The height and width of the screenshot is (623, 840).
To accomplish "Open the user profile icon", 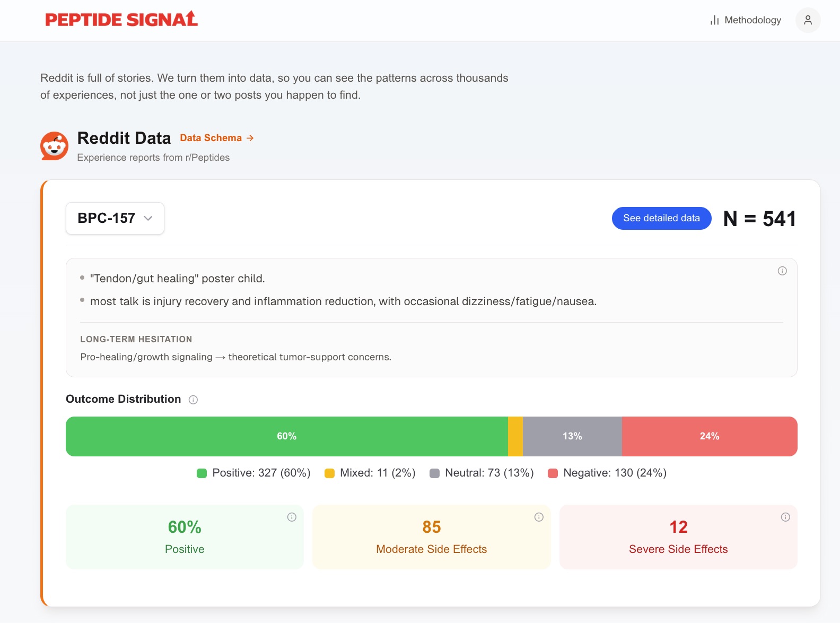I will pyautogui.click(x=808, y=20).
